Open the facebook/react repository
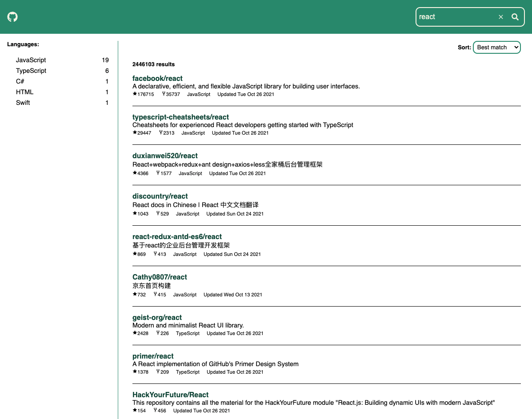 click(x=157, y=78)
